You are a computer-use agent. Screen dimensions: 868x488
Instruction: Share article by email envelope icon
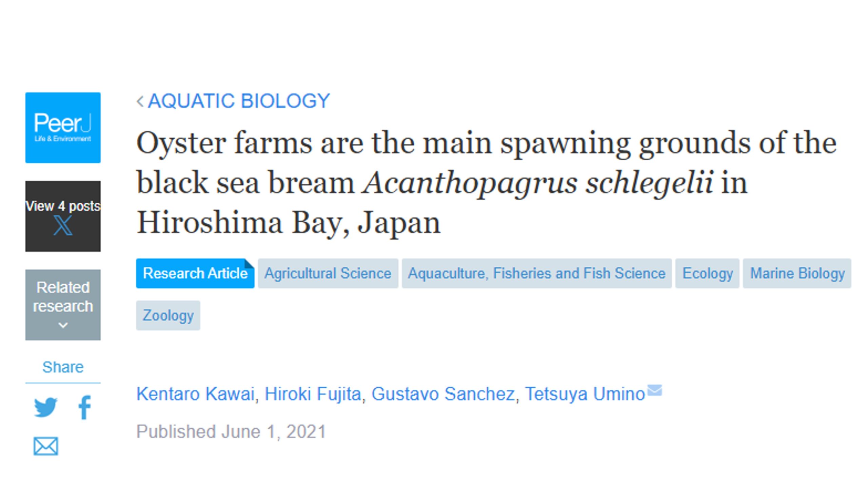(46, 446)
